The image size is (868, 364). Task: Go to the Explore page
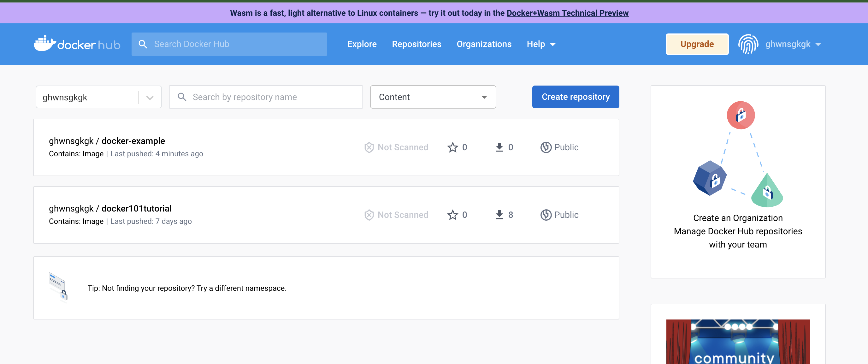coord(362,44)
